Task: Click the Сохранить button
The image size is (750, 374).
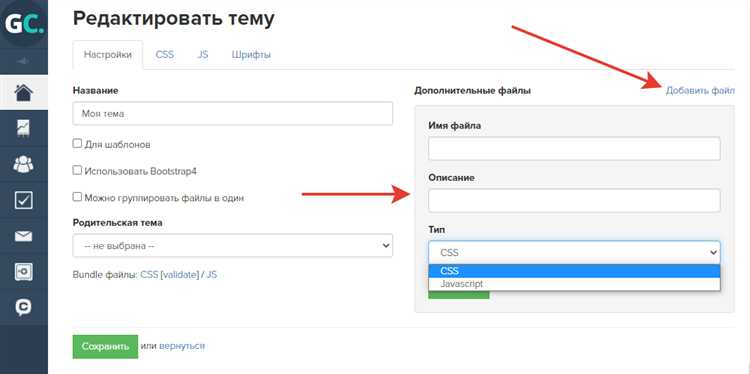Action: 105,346
